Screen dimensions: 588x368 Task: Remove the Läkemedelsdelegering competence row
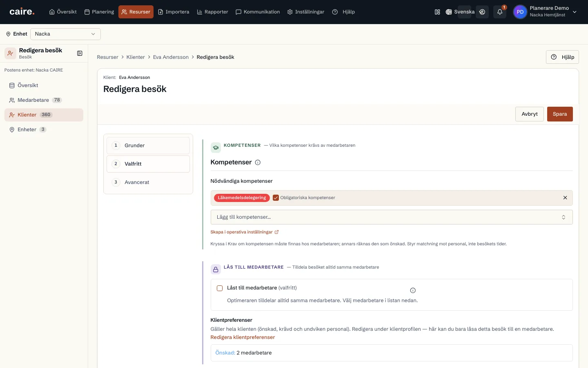coord(565,198)
